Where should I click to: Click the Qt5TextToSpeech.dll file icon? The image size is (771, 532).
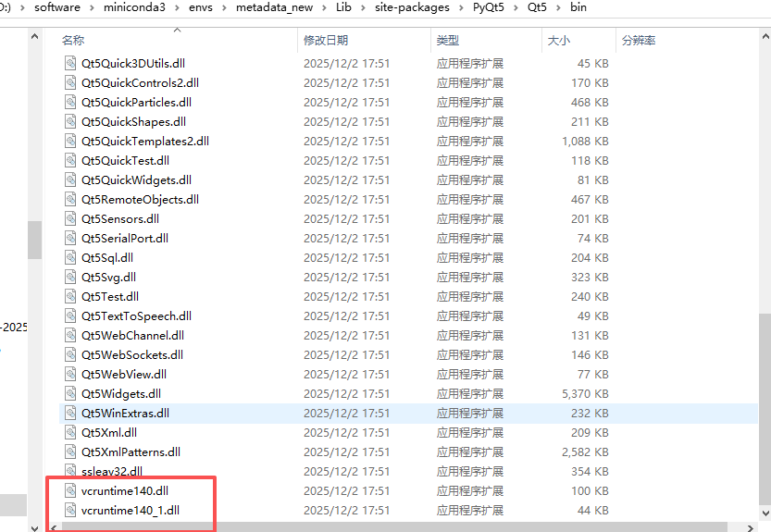pyautogui.click(x=70, y=315)
